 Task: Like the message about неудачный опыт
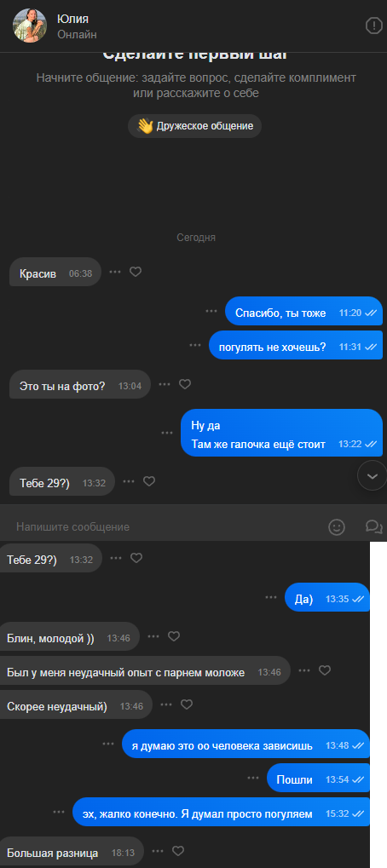pyautogui.click(x=325, y=670)
